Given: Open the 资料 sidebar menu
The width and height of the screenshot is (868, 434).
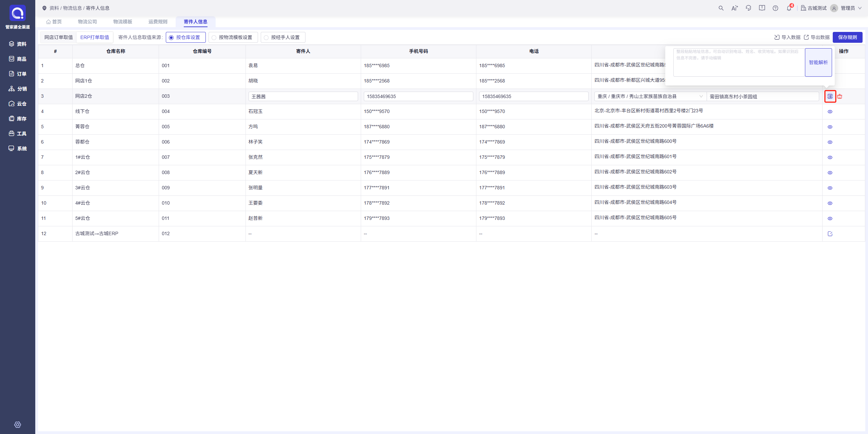Looking at the screenshot, I should pos(18,44).
